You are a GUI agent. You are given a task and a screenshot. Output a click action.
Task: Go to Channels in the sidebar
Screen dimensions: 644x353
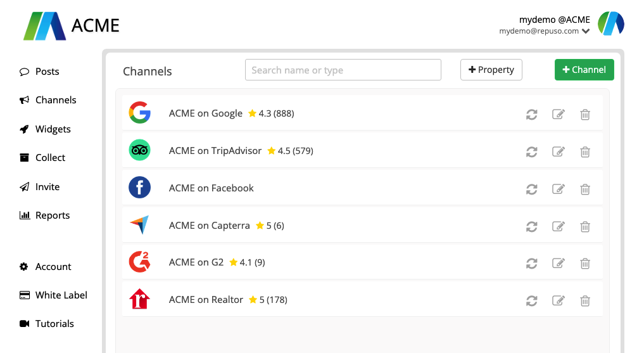(47, 100)
